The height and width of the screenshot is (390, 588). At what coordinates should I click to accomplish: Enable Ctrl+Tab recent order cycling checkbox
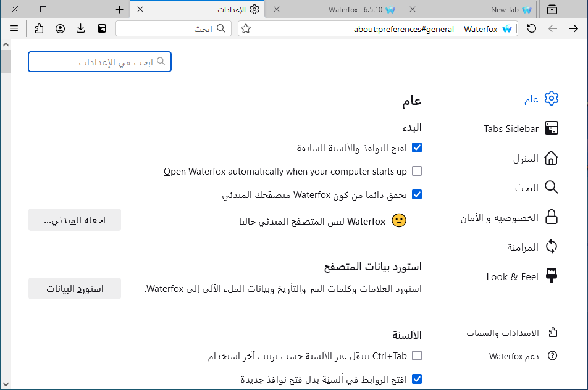[417, 355]
